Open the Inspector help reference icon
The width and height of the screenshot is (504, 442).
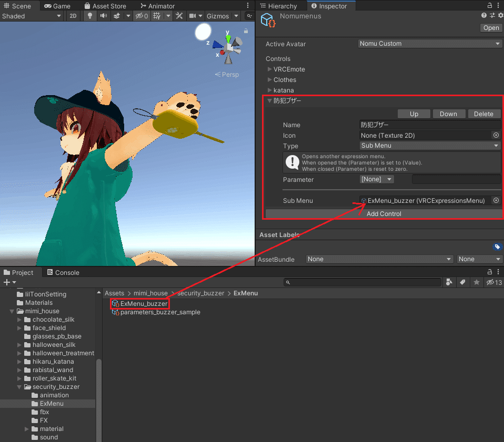point(484,15)
